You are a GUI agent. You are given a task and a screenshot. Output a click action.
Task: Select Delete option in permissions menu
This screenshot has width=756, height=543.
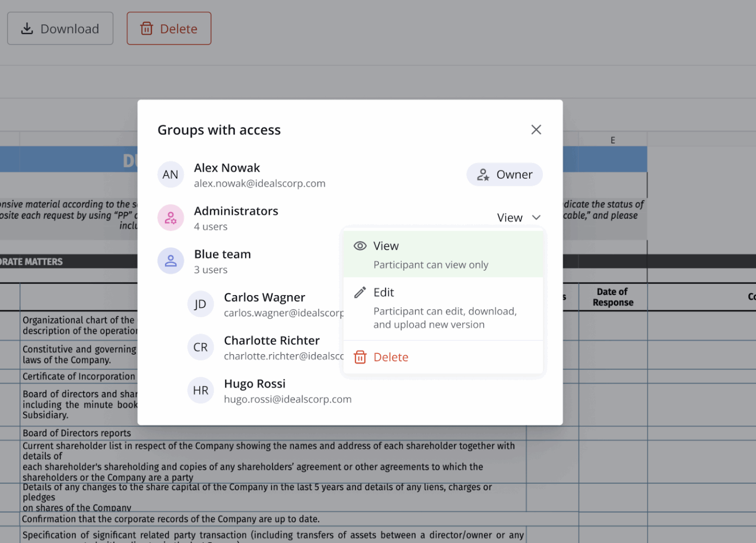point(391,357)
